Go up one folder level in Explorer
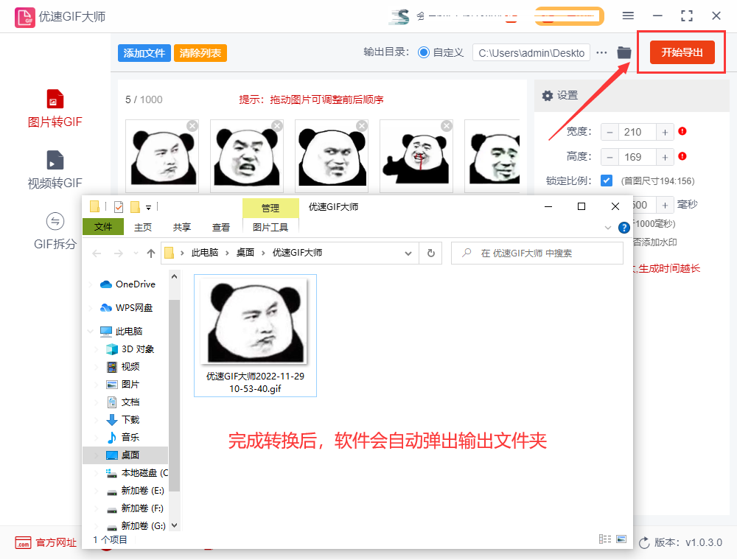This screenshot has height=560, width=737. click(151, 253)
